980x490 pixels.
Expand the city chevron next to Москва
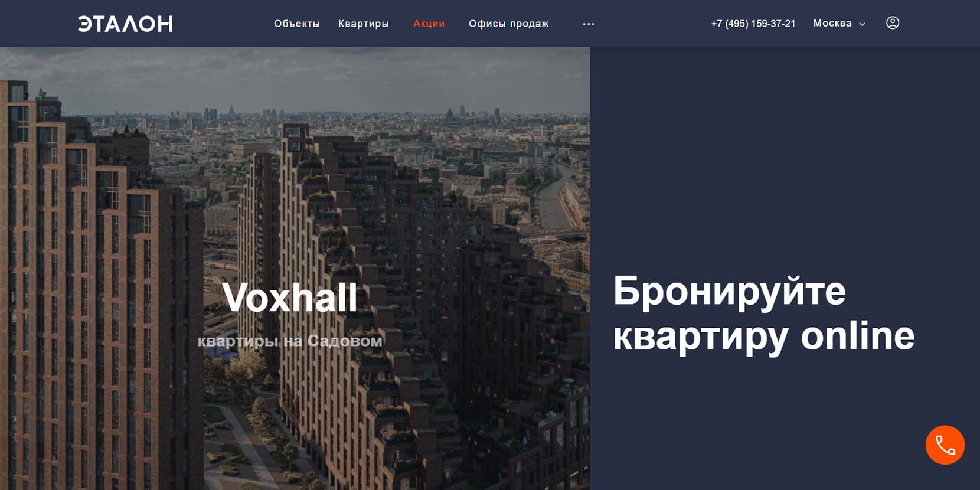click(x=862, y=24)
